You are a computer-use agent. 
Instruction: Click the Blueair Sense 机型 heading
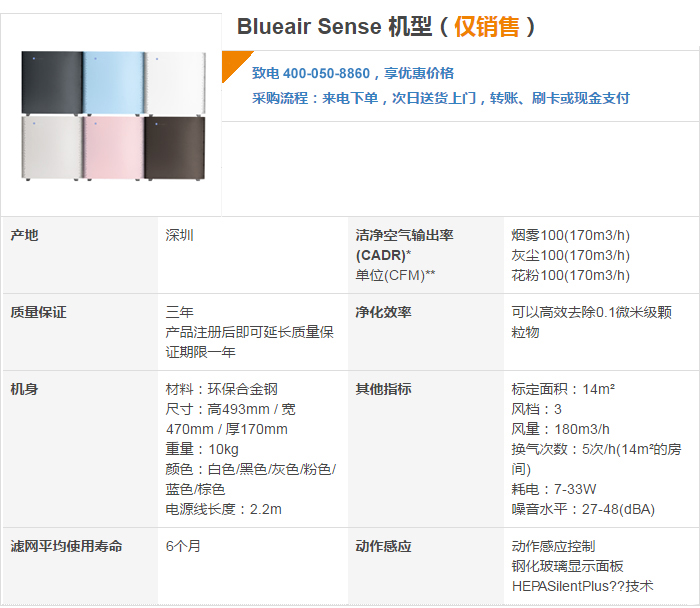(334, 27)
